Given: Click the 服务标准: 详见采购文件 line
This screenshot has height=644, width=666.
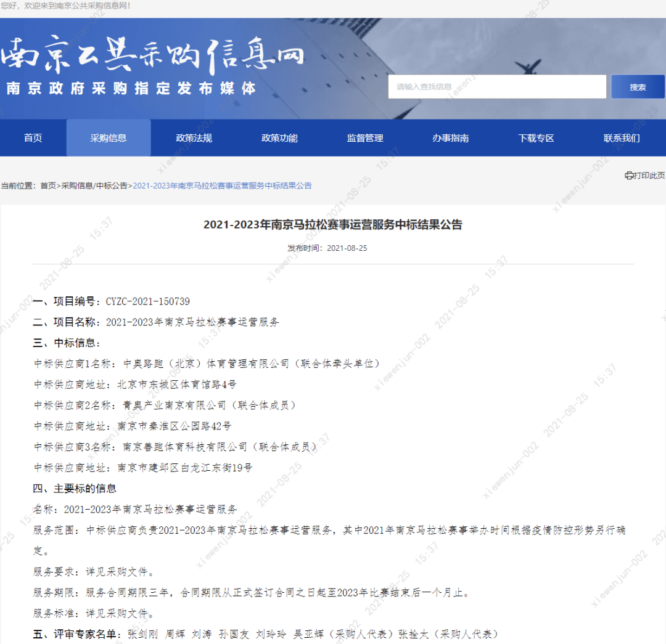Looking at the screenshot, I should coord(94,613).
